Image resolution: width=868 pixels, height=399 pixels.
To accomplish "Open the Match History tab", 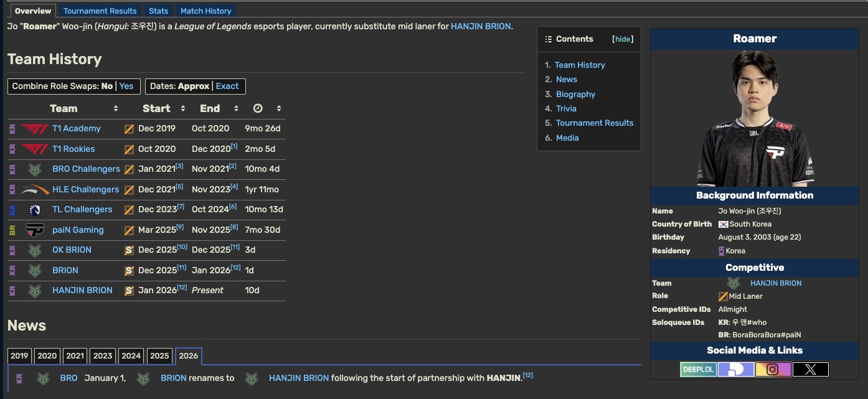I will (x=205, y=11).
